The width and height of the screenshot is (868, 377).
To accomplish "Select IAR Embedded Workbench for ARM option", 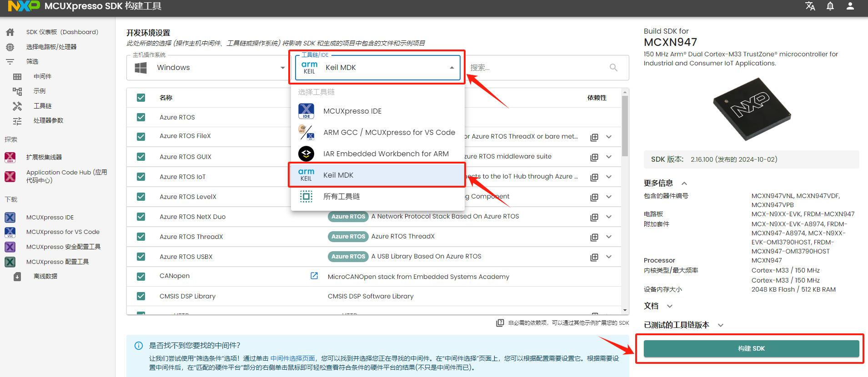I will [377, 154].
